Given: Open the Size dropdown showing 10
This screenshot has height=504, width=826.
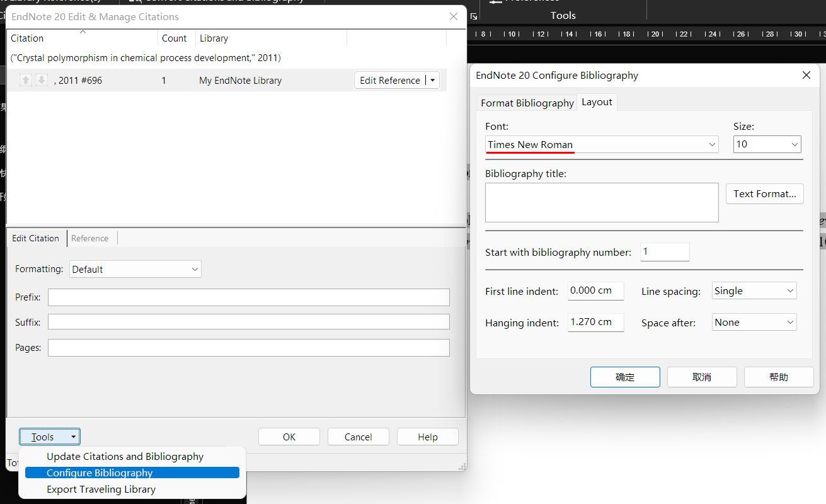Looking at the screenshot, I should click(x=767, y=144).
